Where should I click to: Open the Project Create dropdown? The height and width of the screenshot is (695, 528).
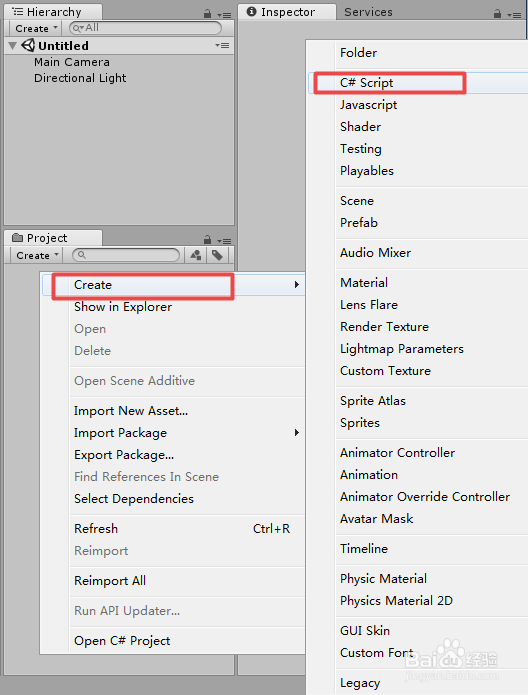[37, 255]
